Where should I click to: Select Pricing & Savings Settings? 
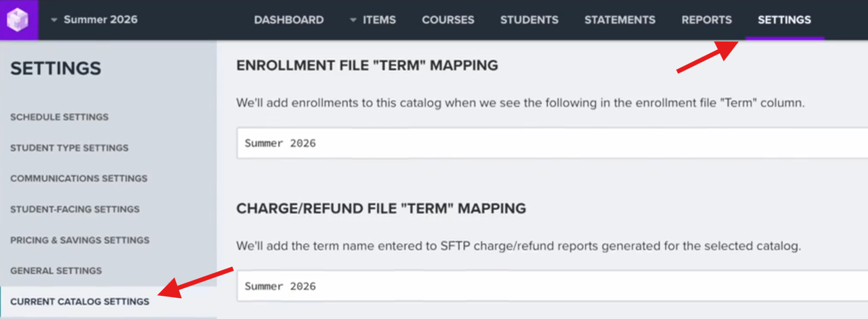coord(80,240)
